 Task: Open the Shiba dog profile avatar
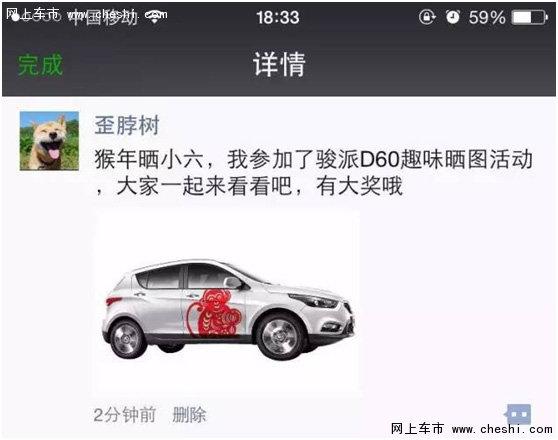click(49, 141)
